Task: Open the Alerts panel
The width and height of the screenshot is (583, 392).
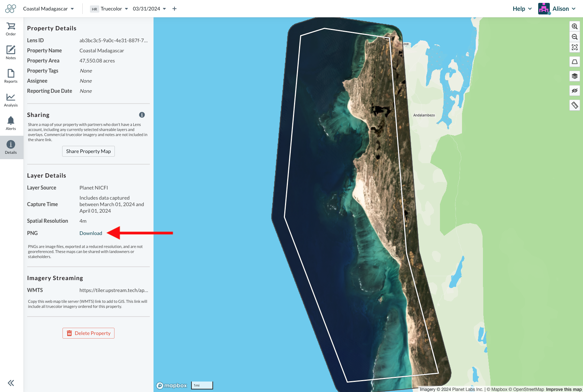Action: point(10,123)
